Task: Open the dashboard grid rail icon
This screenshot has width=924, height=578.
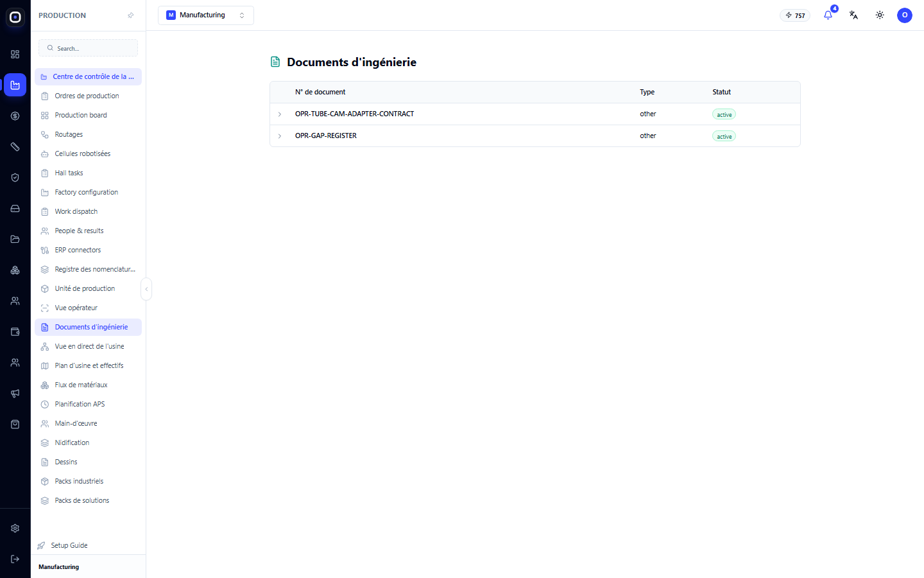Action: [x=15, y=55]
